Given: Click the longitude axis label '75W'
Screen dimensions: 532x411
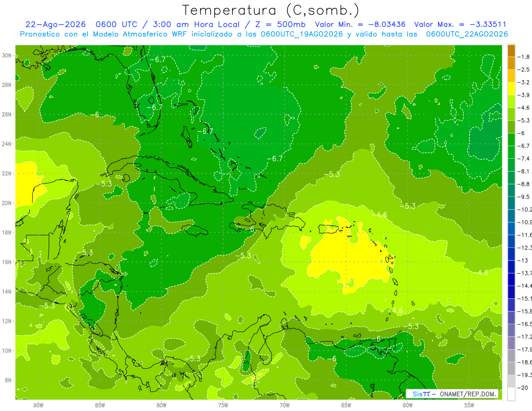Looking at the screenshot, I should coord(223,406).
